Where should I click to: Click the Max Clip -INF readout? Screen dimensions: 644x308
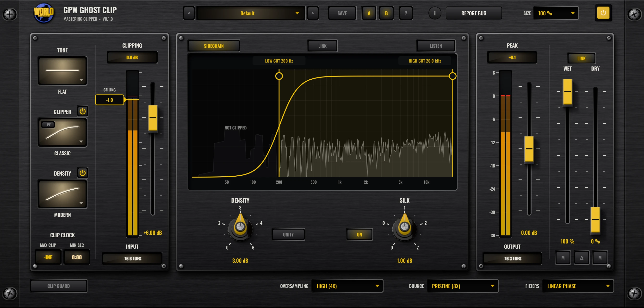pos(48,257)
